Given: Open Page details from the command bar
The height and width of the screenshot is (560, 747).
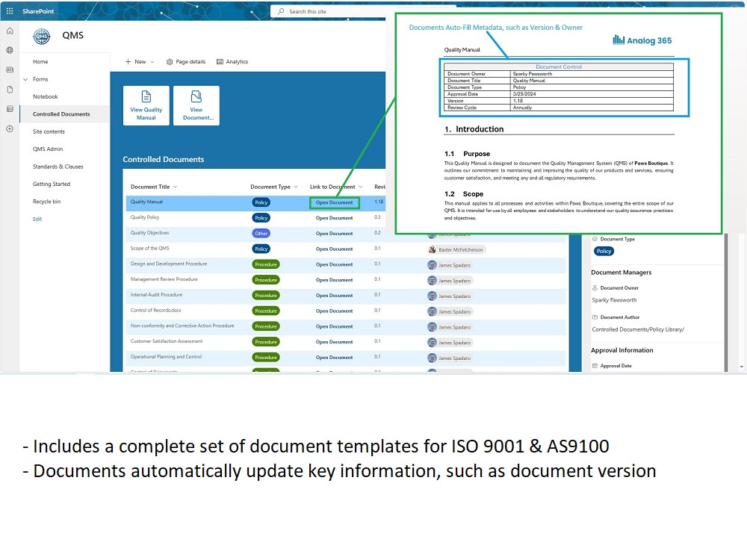Looking at the screenshot, I should pyautogui.click(x=185, y=61).
